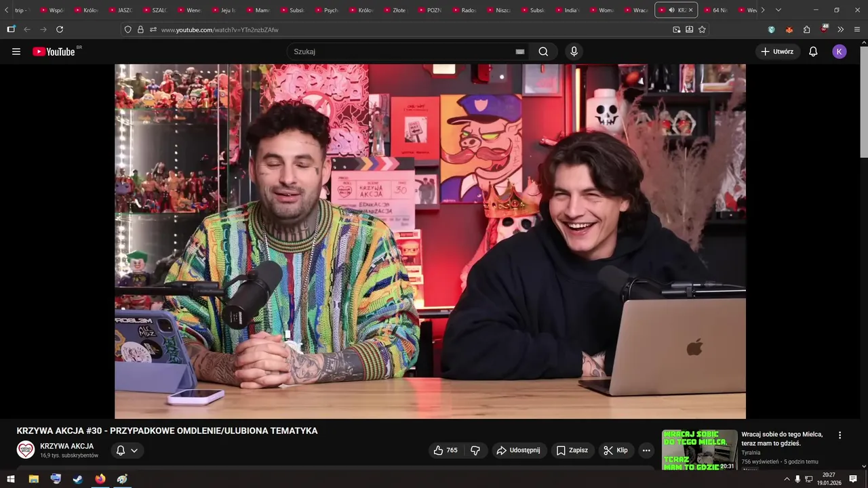Open picture-in-picture icon in address bar

676,30
